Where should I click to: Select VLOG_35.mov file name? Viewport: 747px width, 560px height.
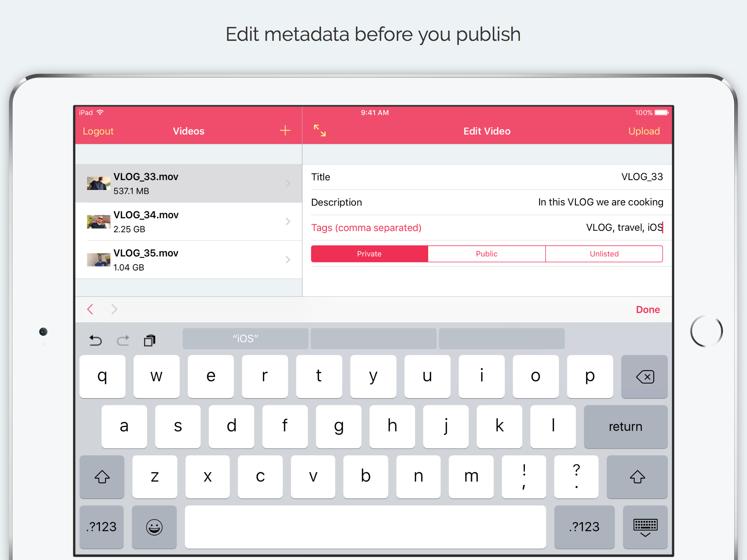coord(146,253)
